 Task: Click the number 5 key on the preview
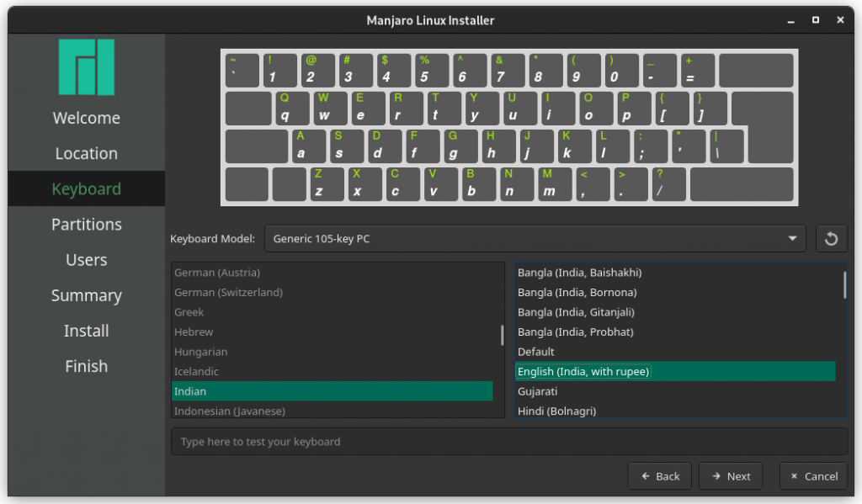point(432,70)
